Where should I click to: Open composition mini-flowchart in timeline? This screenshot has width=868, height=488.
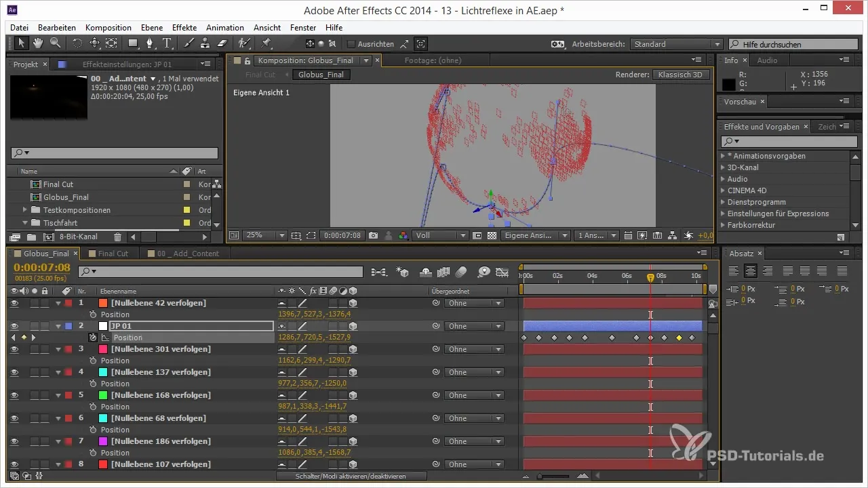(379, 272)
